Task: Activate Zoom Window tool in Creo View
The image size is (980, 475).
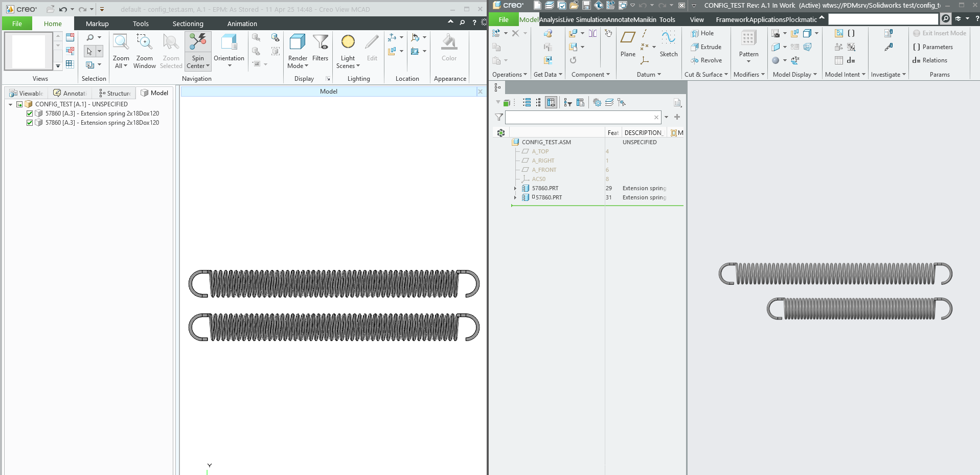Action: click(144, 42)
